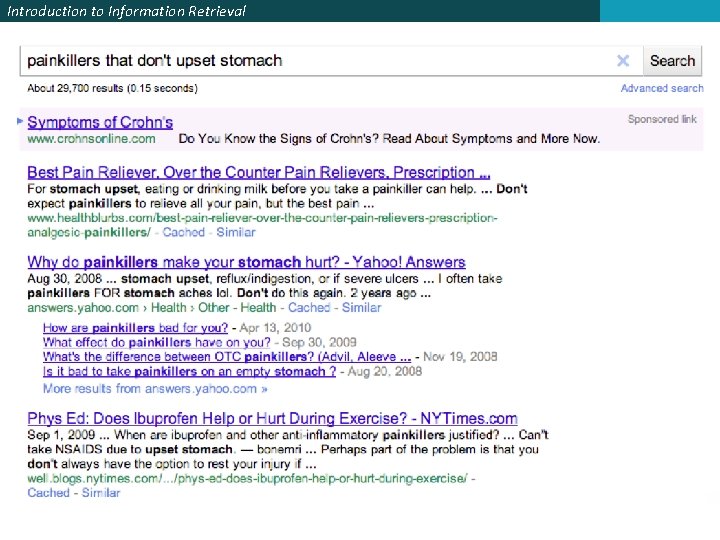Click the Other breadcrumb under answers.yahoo.com
This screenshot has height=540, width=720.
213,308
